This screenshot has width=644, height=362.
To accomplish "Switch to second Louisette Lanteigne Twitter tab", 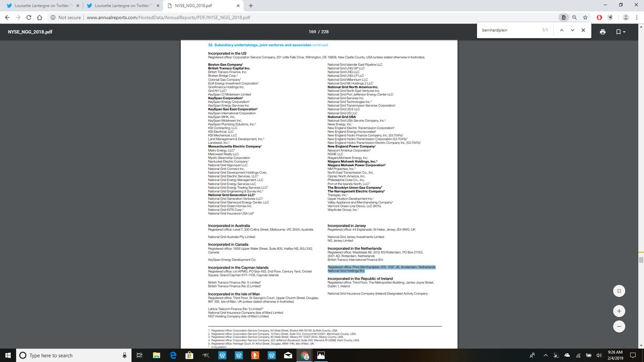I will pos(122,5).
